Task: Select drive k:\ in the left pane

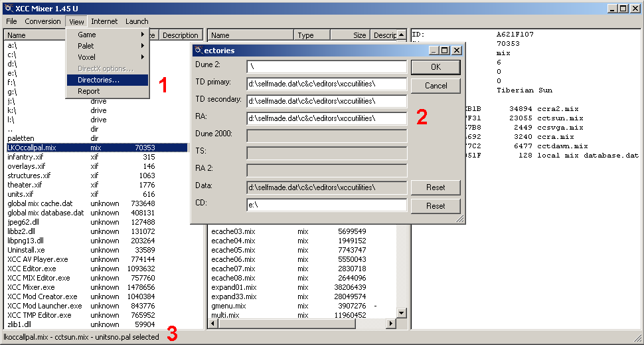Action: coord(12,110)
